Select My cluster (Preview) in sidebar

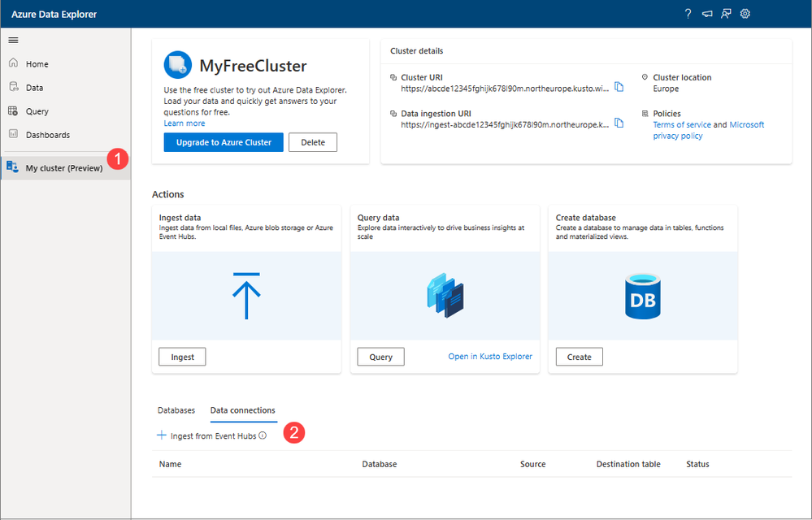click(65, 167)
